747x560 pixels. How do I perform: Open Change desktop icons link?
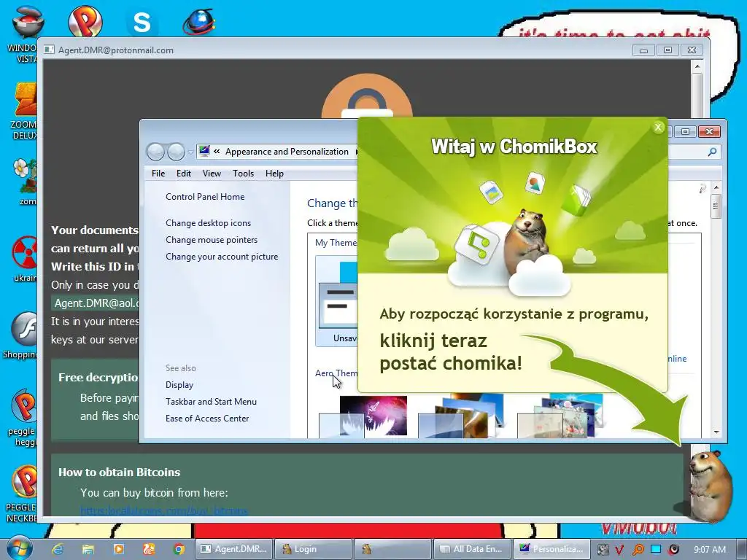click(208, 223)
